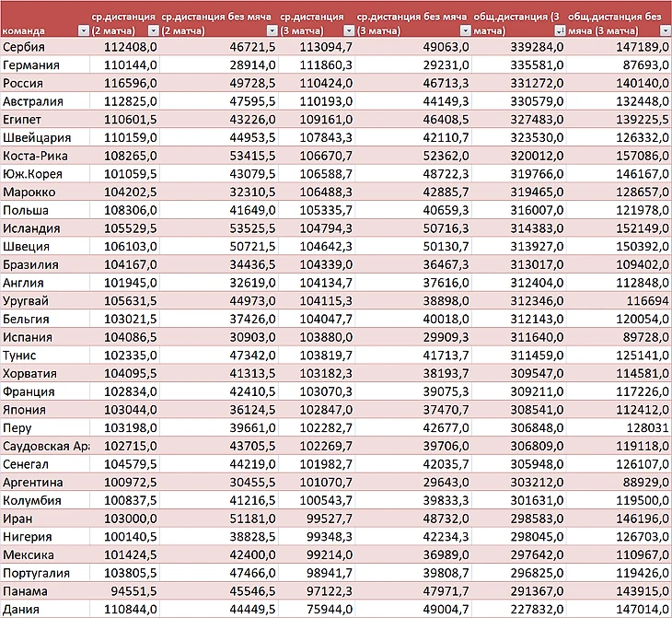Click the value 309211,0 for Франция
Viewport: 672px width, 618px height.
[537, 391]
